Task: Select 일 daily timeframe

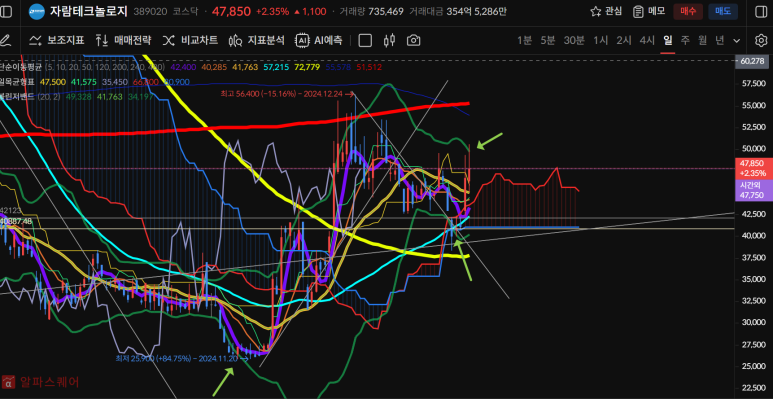Action: tap(668, 40)
